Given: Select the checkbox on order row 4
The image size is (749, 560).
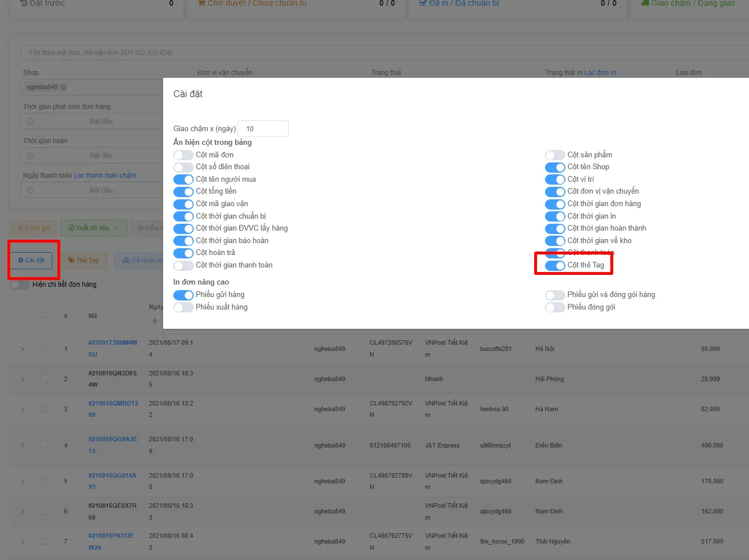Looking at the screenshot, I should pyautogui.click(x=45, y=445).
